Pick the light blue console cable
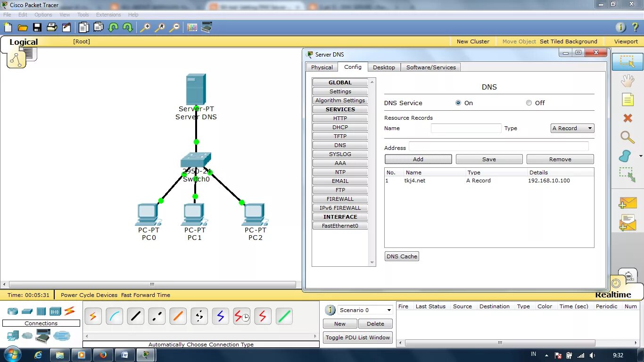 [114, 316]
